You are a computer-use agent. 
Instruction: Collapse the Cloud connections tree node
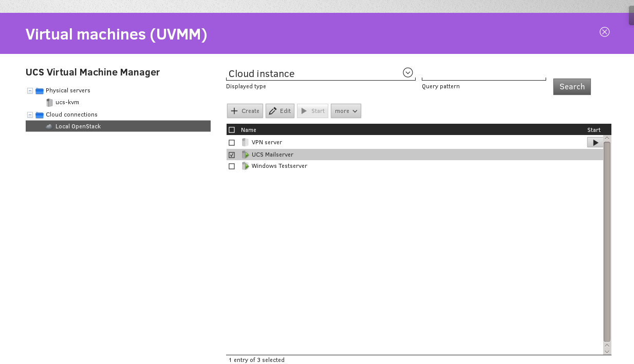point(30,115)
